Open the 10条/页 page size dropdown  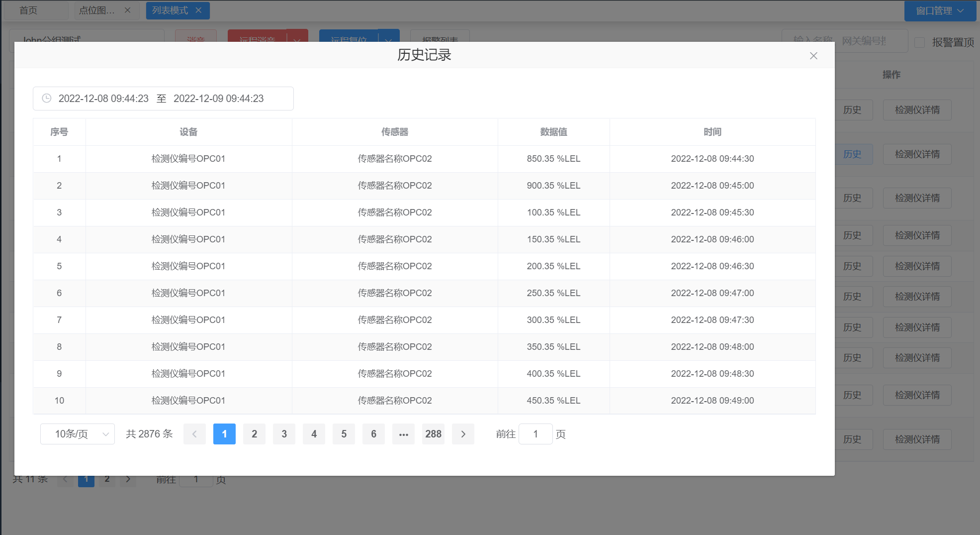coord(78,434)
